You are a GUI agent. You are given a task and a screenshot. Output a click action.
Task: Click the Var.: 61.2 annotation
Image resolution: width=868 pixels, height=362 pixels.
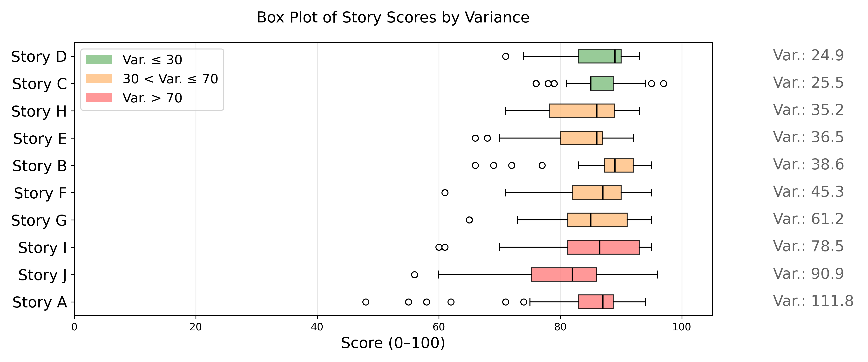808,219
